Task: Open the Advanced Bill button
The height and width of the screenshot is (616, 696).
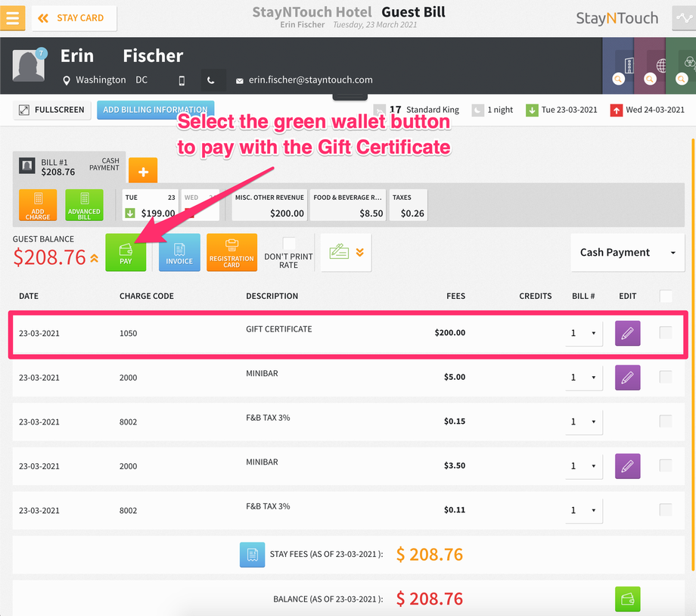Action: click(x=84, y=205)
